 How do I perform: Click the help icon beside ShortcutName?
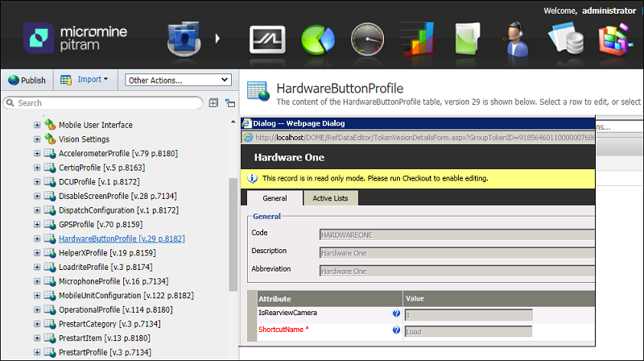[x=396, y=330]
